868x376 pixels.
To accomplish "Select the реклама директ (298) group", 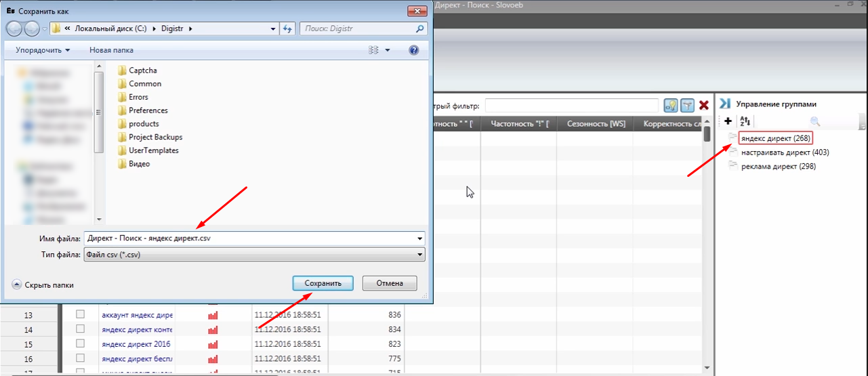I will (778, 167).
